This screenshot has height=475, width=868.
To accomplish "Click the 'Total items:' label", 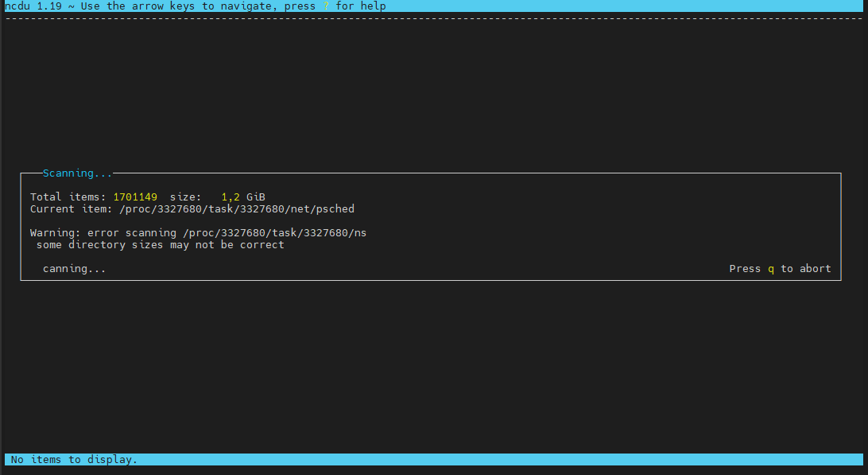I will (x=68, y=197).
